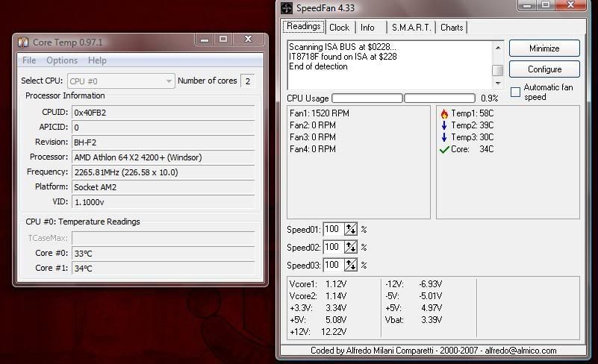The image size is (598, 364).
Task: Click the blue down arrow beside Temp2
Action: point(444,125)
